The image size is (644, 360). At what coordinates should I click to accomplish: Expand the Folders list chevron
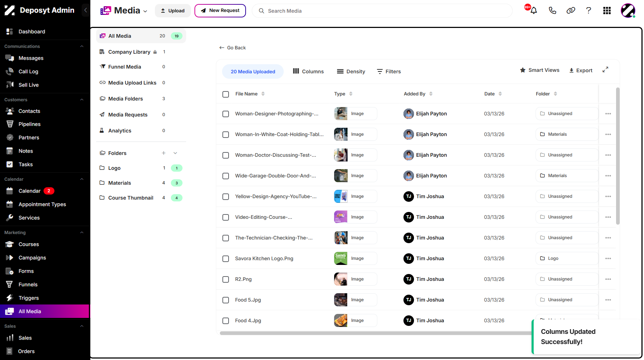[175, 153]
